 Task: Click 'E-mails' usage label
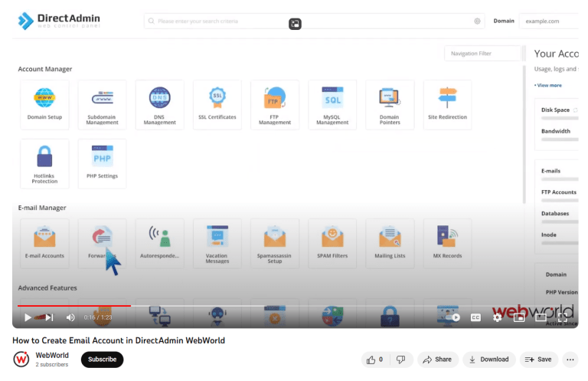[551, 171]
